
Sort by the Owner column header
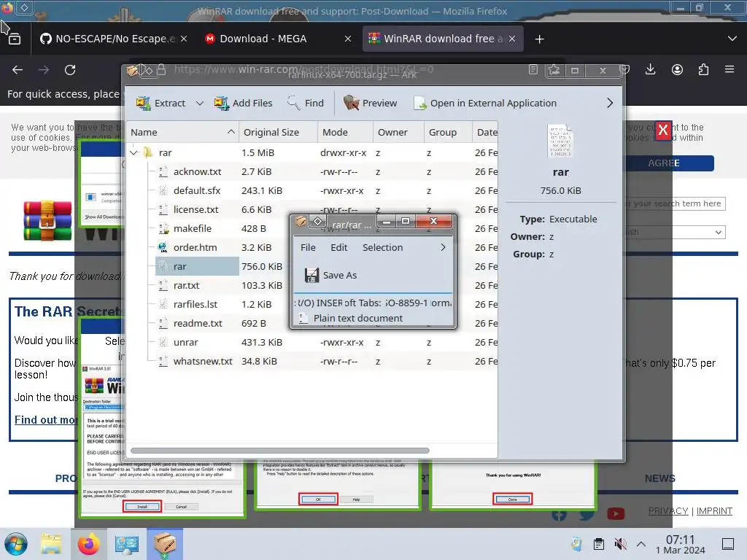coord(399,132)
